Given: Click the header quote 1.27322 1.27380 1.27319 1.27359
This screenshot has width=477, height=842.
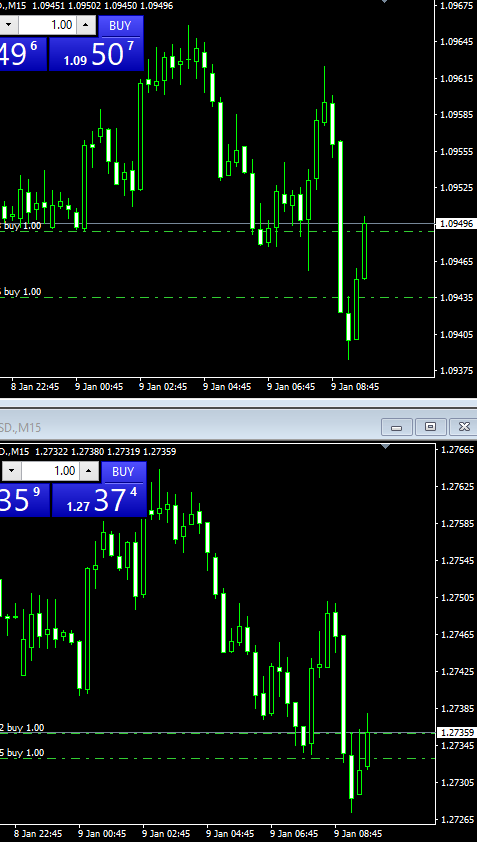Looking at the screenshot, I should 105,452.
